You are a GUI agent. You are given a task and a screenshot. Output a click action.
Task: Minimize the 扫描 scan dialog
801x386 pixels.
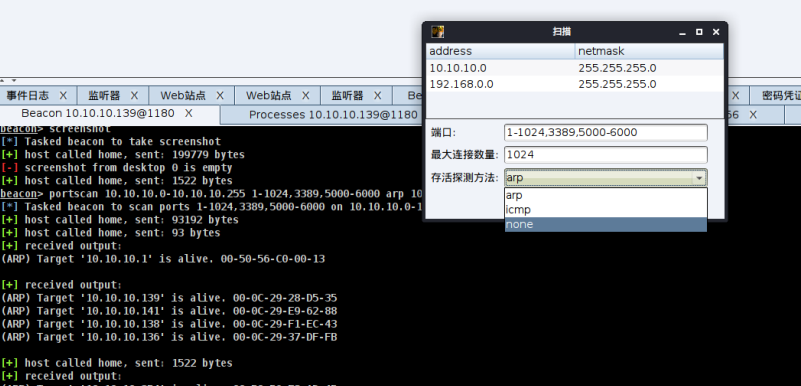(682, 32)
